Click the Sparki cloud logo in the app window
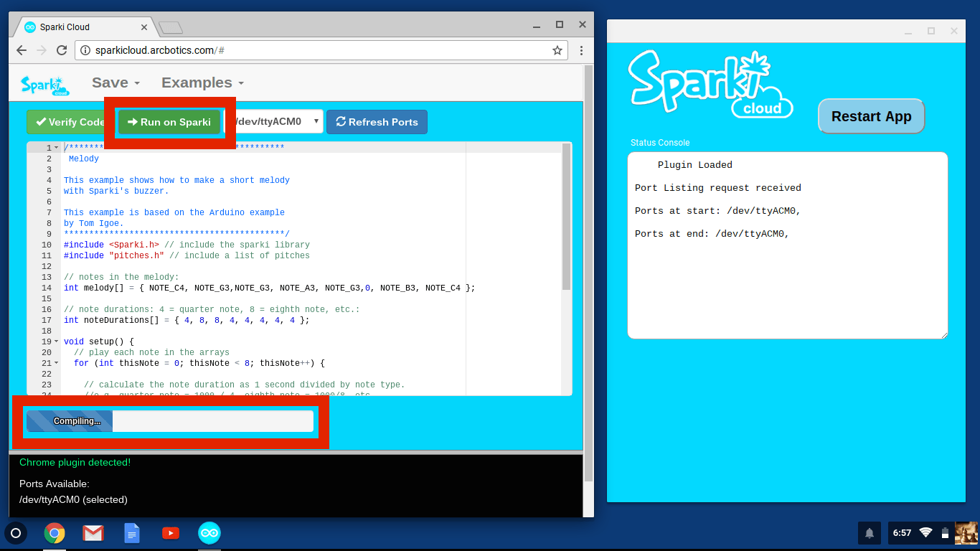Screen dimensions: 980x551 (710, 85)
